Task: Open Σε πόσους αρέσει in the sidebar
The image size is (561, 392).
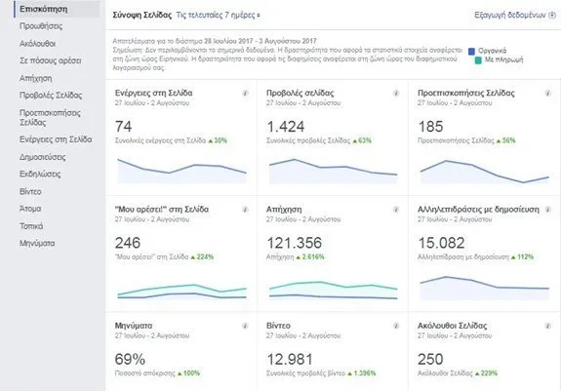Action: pyautogui.click(x=51, y=60)
